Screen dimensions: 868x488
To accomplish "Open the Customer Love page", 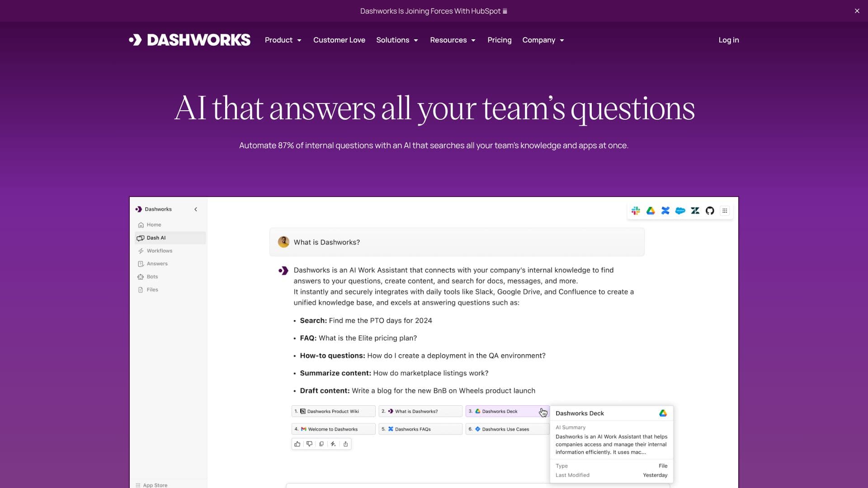I will (339, 40).
